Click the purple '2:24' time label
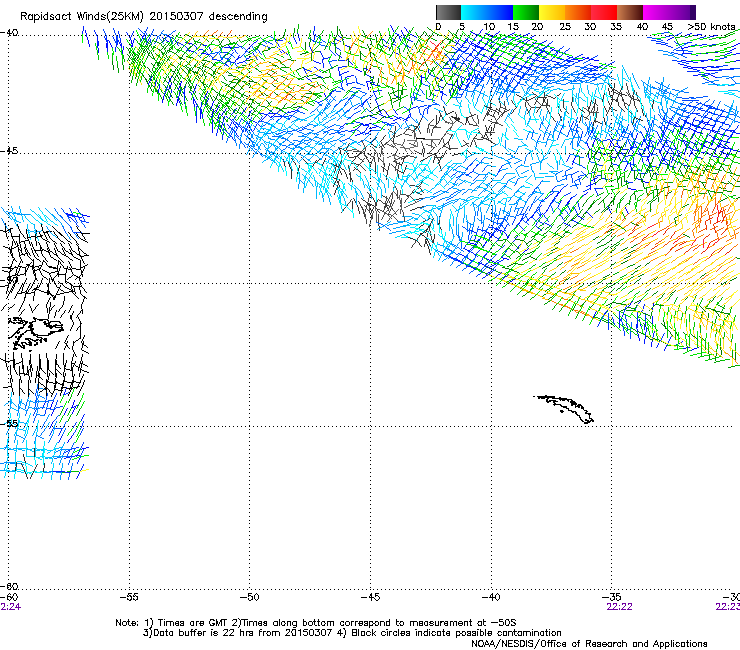Screen dimensions: 740x650 (10, 607)
